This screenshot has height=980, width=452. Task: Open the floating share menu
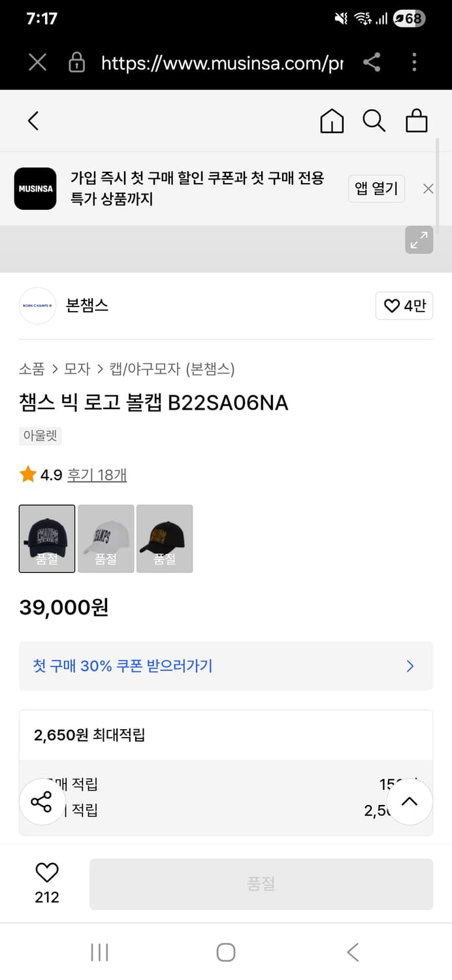42,801
